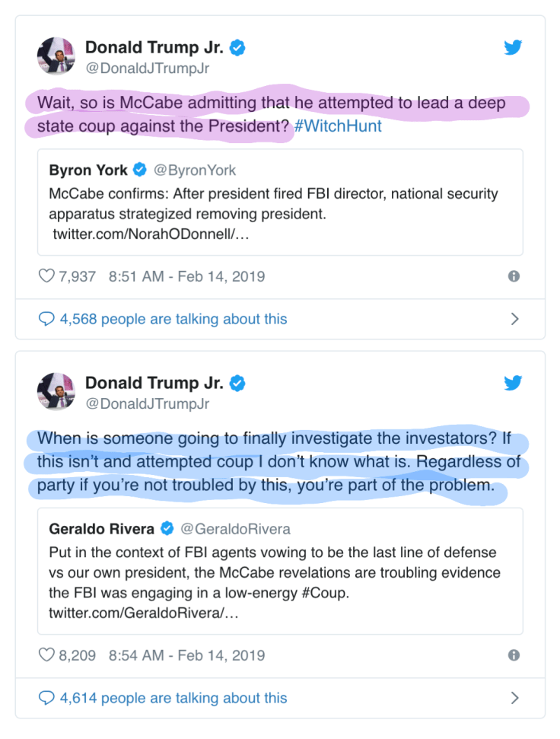Click the Twitter bird logo on the first tweet
The image size is (560, 739).
(x=514, y=47)
